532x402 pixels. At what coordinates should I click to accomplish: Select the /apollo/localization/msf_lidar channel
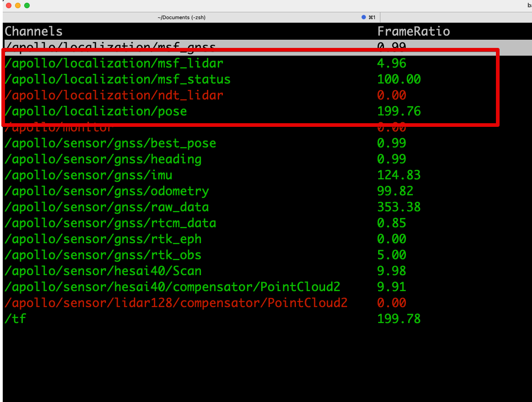point(114,63)
